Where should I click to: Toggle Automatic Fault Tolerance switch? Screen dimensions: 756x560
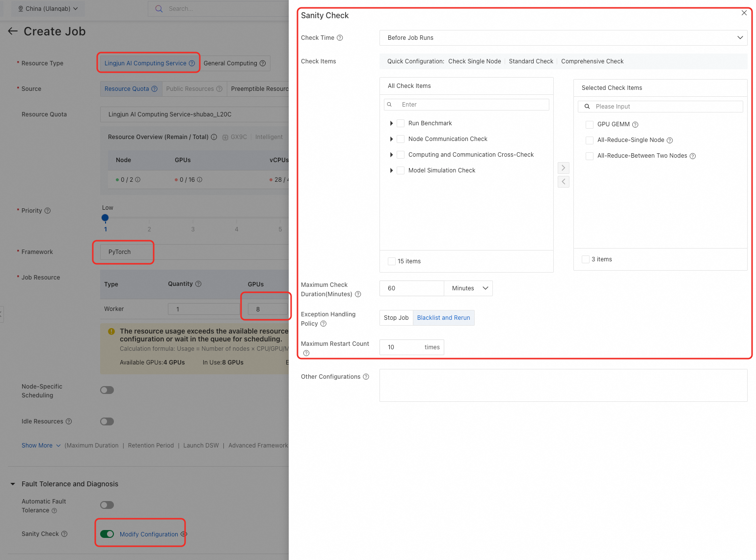point(107,505)
